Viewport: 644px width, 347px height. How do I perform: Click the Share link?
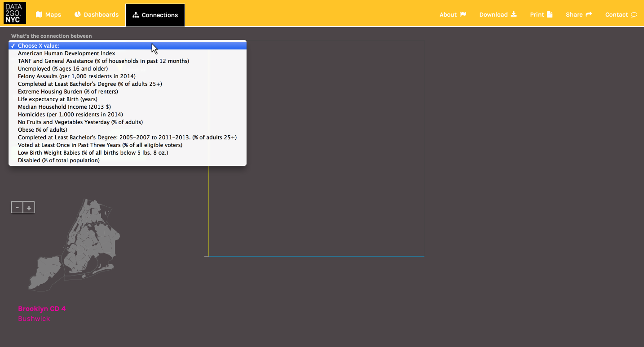pyautogui.click(x=579, y=14)
